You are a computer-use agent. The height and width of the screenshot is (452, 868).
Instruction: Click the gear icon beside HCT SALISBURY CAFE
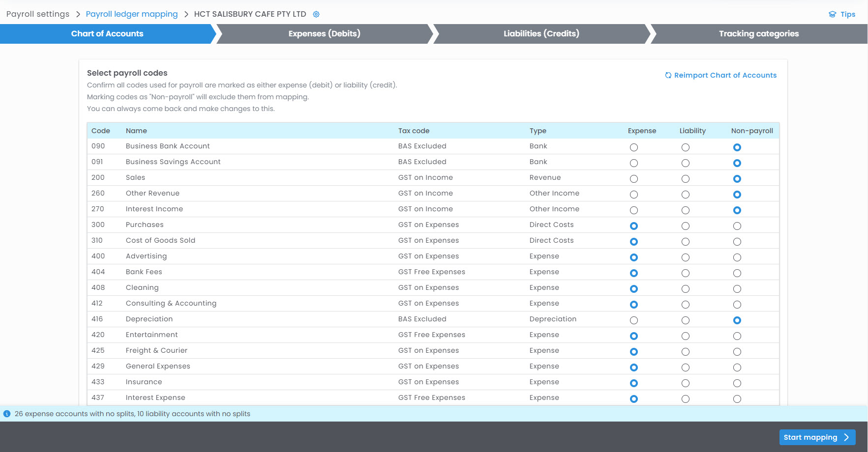[316, 14]
